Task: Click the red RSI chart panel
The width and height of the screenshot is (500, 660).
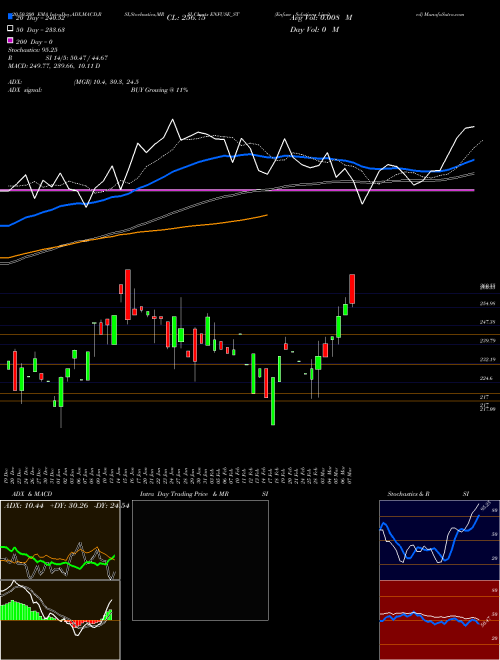Action: [x=439, y=620]
